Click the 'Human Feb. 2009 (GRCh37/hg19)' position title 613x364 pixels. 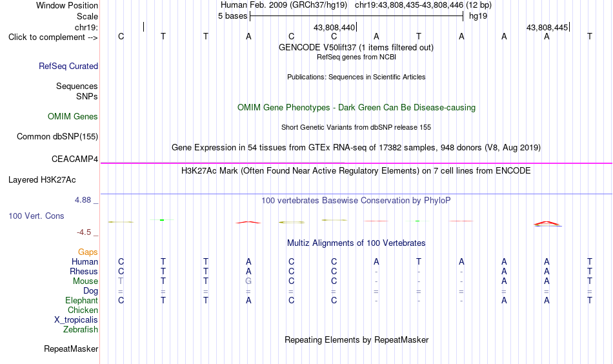pyautogui.click(x=284, y=5)
